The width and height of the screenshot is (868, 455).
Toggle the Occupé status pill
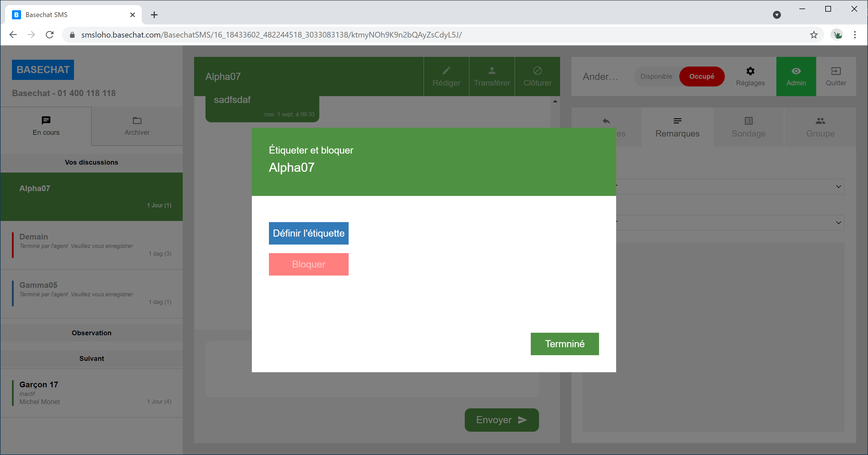702,76
